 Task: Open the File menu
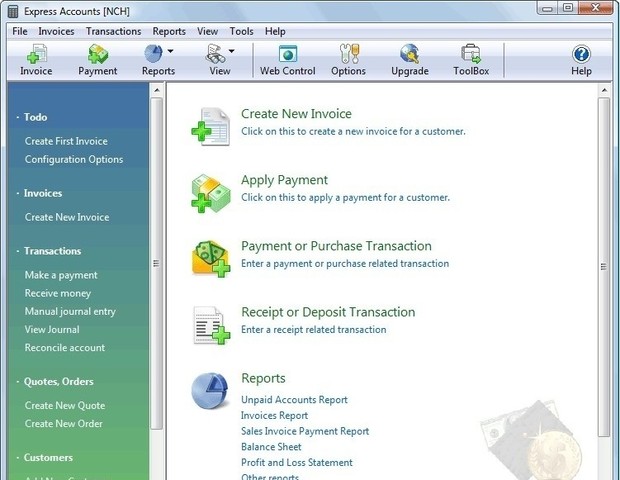[20, 31]
